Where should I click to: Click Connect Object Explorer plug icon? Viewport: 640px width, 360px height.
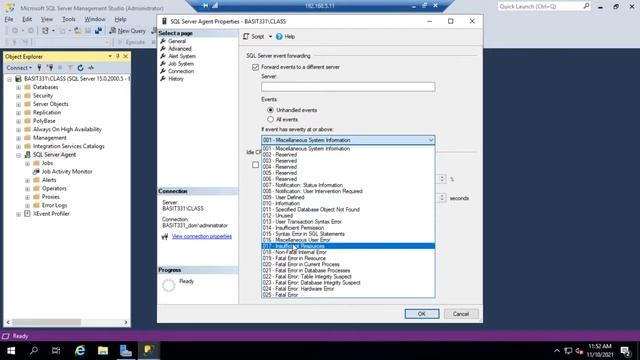[40, 68]
